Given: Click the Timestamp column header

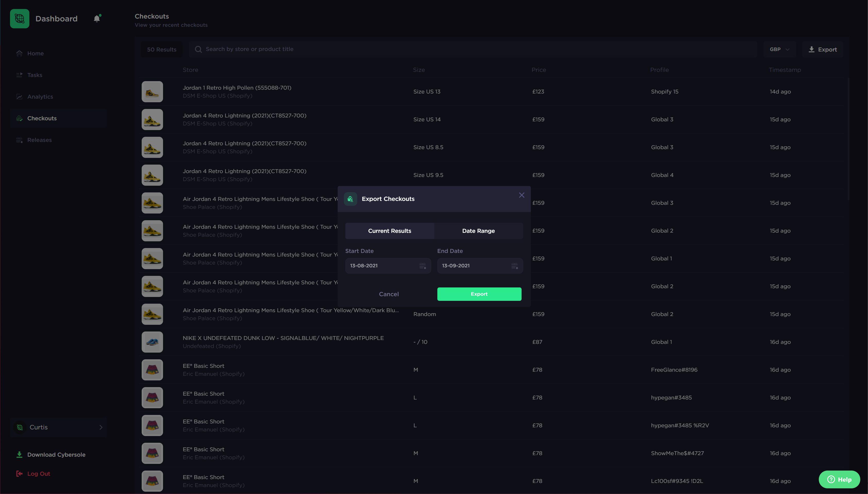Looking at the screenshot, I should tap(785, 70).
